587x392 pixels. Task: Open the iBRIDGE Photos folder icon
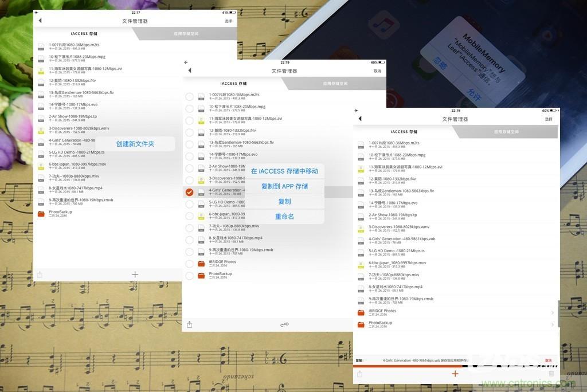point(361,312)
